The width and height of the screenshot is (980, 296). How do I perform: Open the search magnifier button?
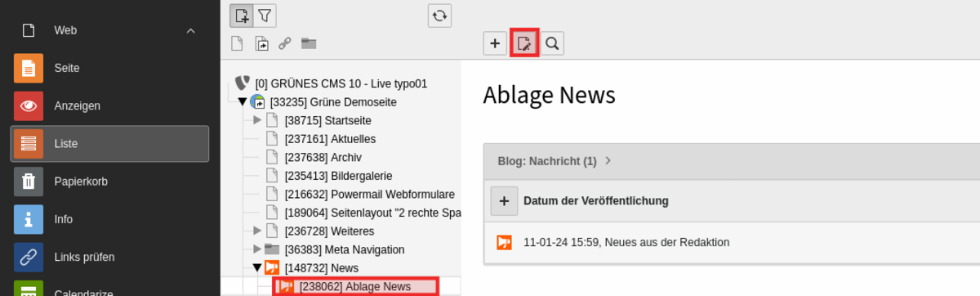553,43
